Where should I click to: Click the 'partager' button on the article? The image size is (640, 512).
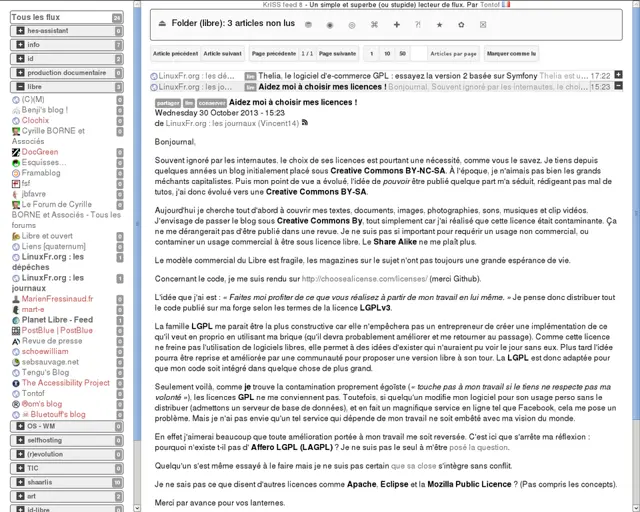point(168,103)
